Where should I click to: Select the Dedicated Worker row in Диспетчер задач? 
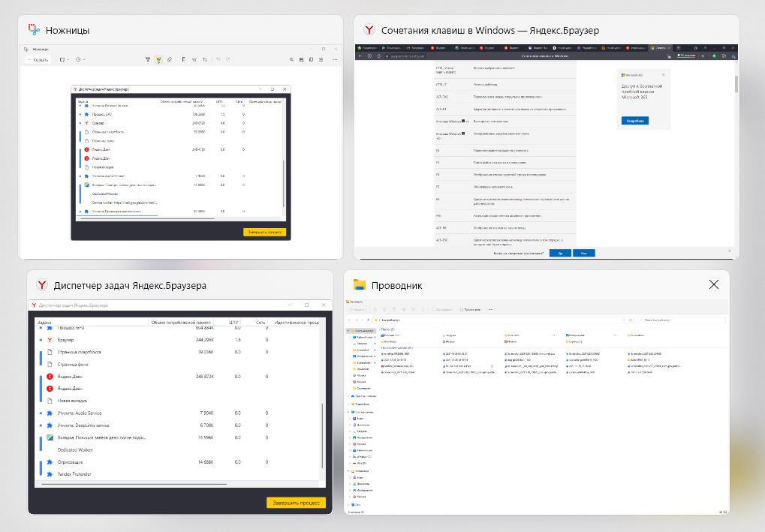coord(178,449)
